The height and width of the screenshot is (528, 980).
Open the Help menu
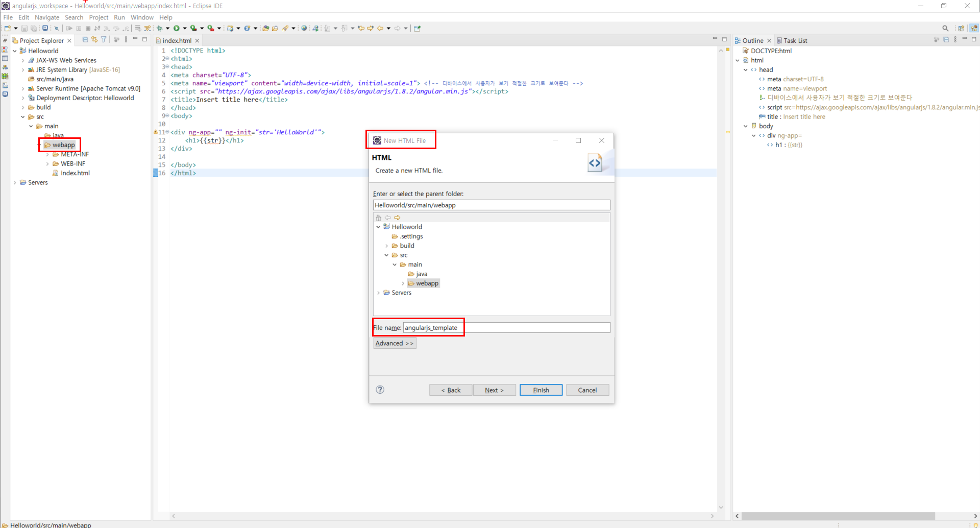tap(166, 17)
